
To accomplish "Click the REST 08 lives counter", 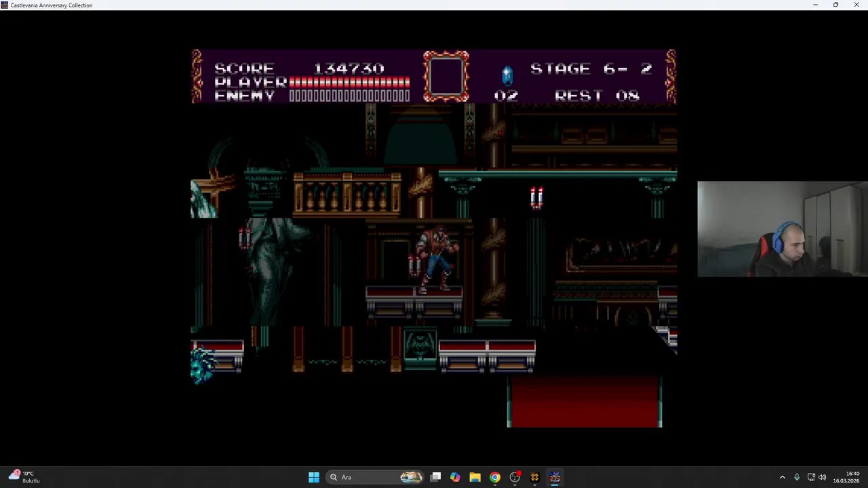I will (597, 96).
